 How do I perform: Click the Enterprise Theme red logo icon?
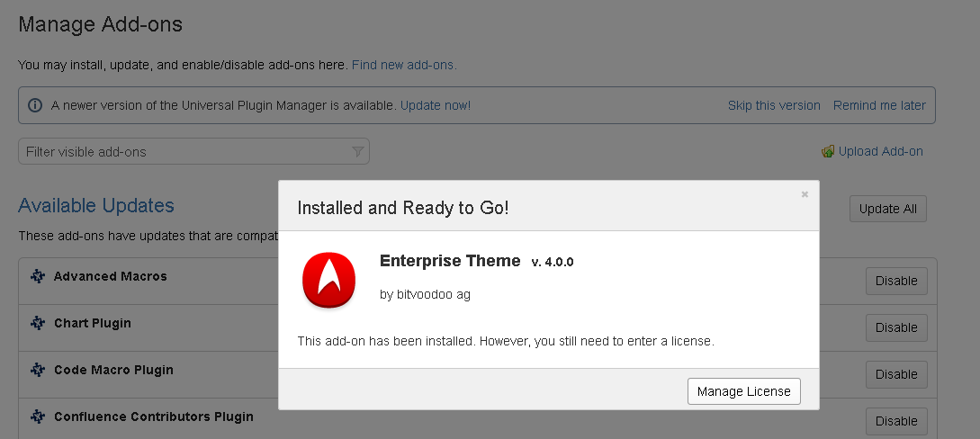[328, 280]
